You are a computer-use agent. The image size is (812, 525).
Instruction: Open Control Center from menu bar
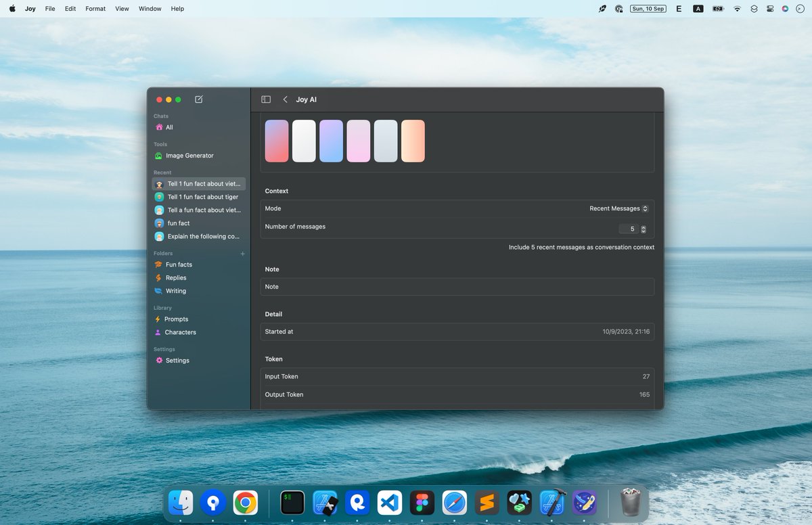click(x=770, y=9)
